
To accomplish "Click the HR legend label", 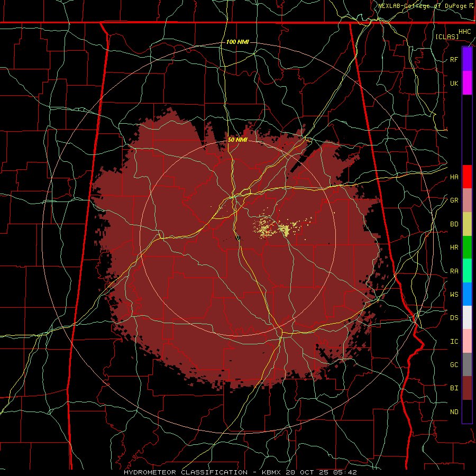I will 454,248.
